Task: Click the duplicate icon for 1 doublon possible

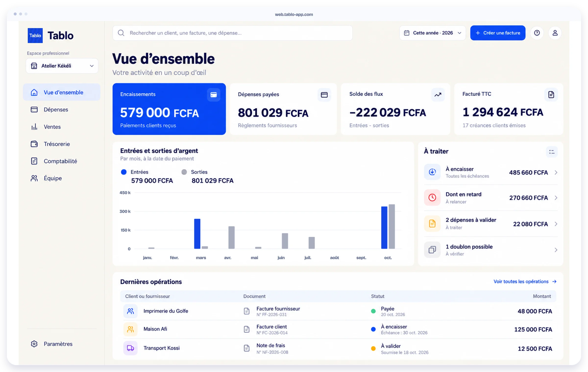Action: (432, 250)
